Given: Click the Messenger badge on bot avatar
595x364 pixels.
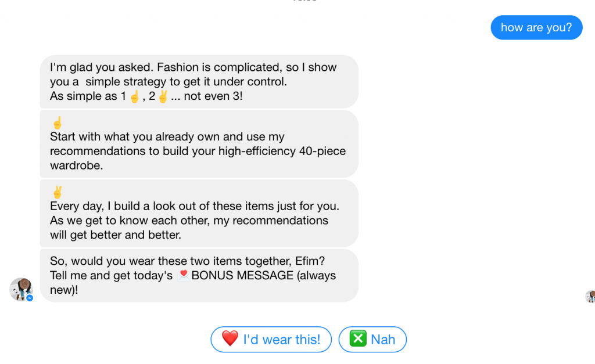Looking at the screenshot, I should coord(30,298).
